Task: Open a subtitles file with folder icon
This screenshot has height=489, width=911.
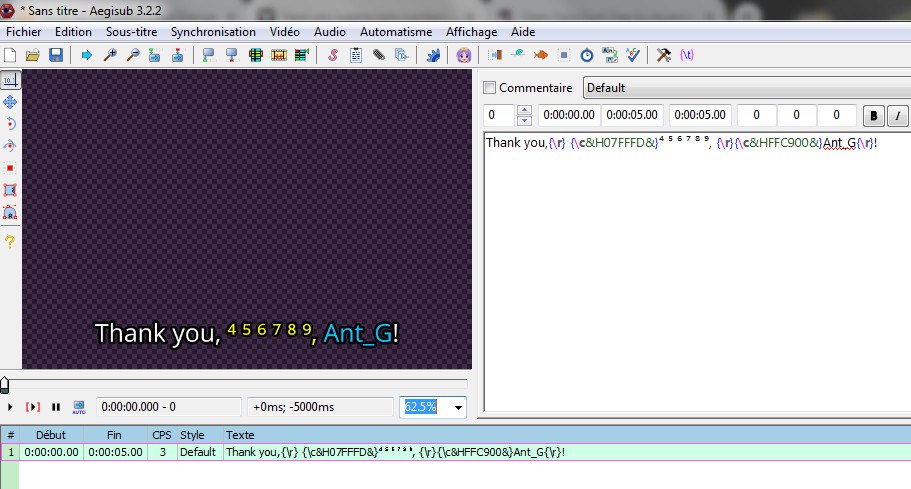Action: point(33,55)
